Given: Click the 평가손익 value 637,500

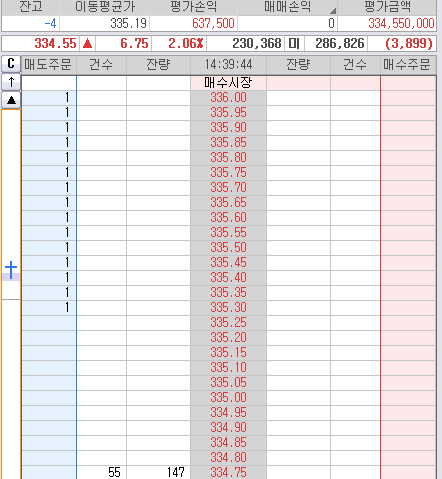Looking at the screenshot, I should coord(213,23).
